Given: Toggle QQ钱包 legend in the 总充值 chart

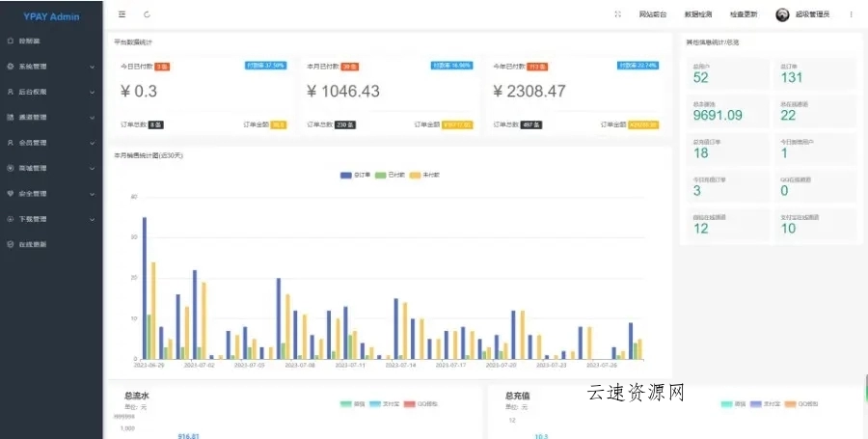Looking at the screenshot, I should pos(801,404).
